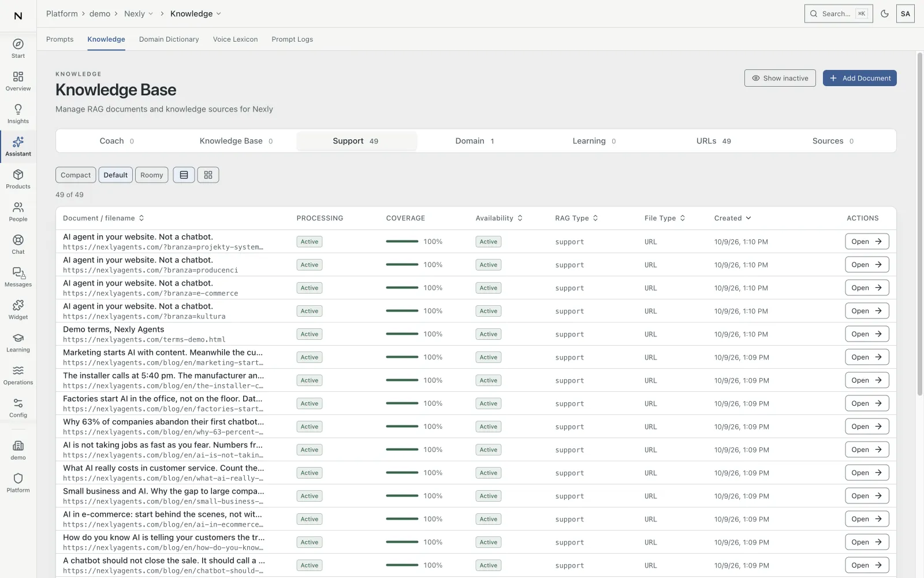Sort by Availability column
The image size is (924, 578).
pyautogui.click(x=499, y=218)
